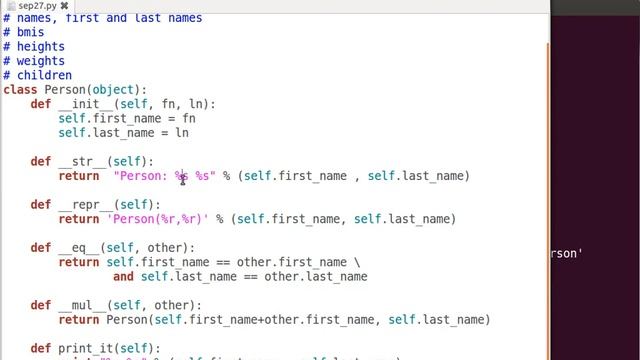Click 'class Person(object):' line

(x=75, y=90)
